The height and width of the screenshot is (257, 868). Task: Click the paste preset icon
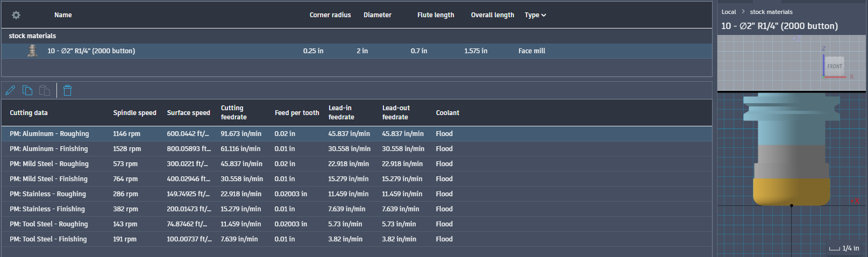coord(45,90)
